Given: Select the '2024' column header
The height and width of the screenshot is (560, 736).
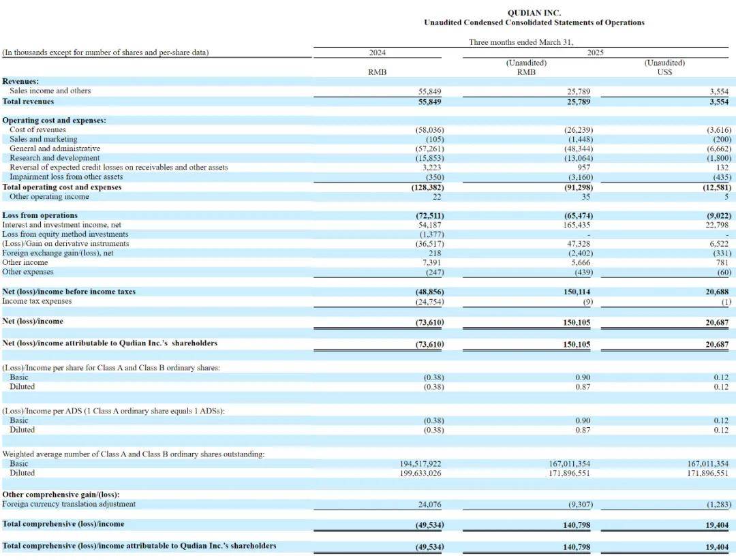Looking at the screenshot, I should click(378, 52).
